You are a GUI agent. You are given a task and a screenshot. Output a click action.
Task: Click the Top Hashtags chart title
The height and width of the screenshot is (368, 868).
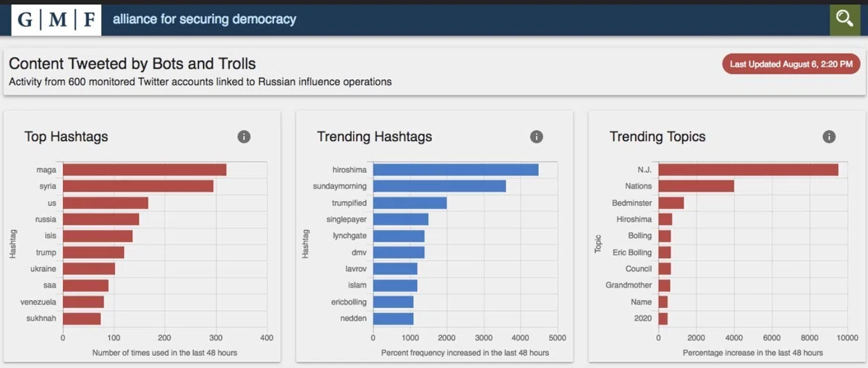click(x=66, y=137)
